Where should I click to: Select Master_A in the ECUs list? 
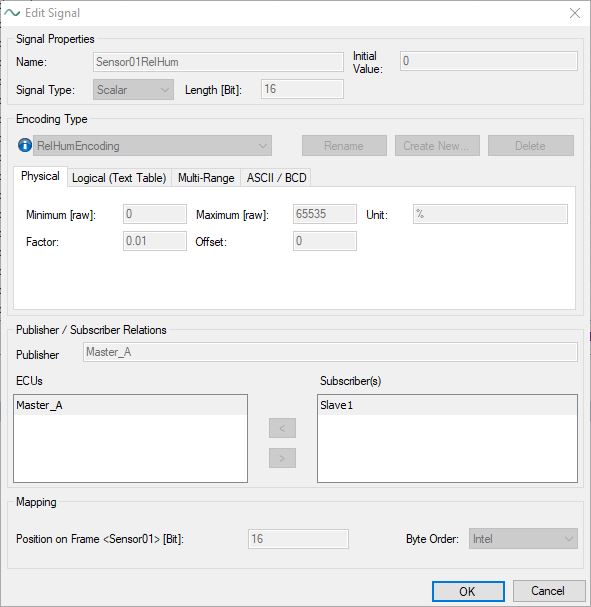[130, 405]
